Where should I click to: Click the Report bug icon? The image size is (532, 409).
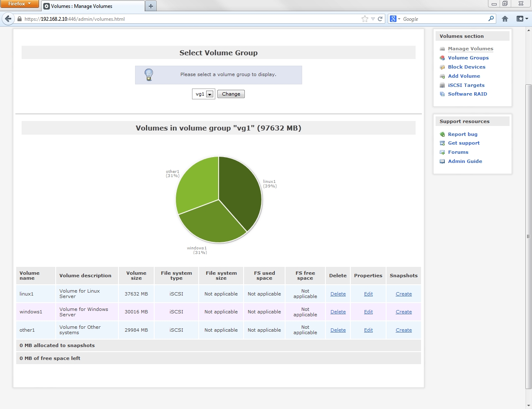pyautogui.click(x=442, y=134)
